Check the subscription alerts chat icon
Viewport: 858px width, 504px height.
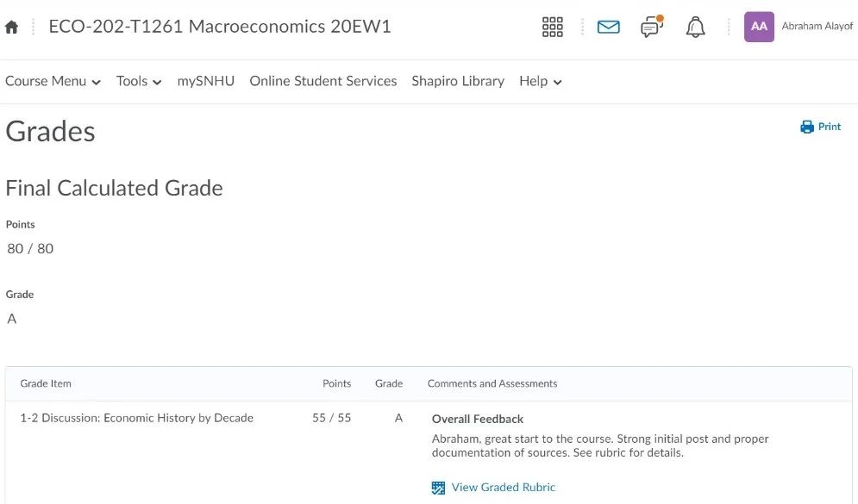651,28
